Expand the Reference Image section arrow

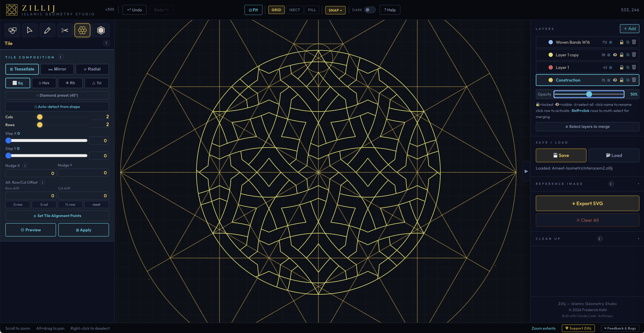click(x=639, y=184)
